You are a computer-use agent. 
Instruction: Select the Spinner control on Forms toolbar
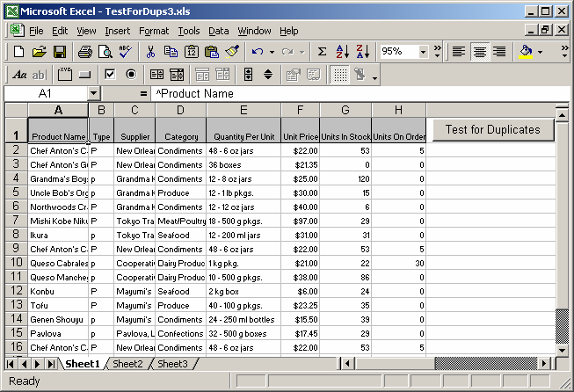pyautogui.click(x=268, y=75)
